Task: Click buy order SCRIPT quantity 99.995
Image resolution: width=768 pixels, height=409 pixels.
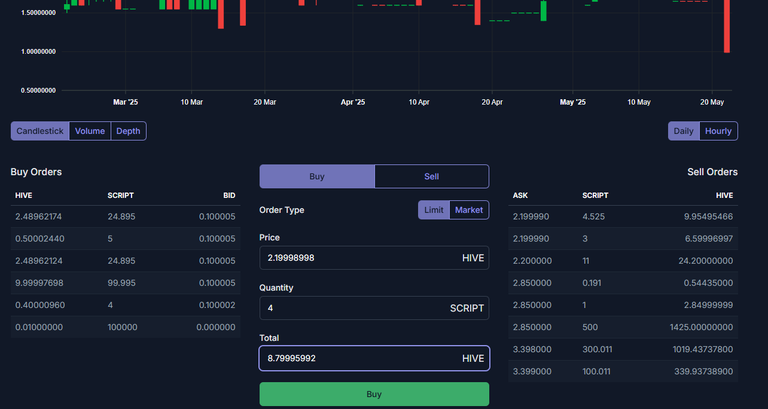Action: (121, 283)
